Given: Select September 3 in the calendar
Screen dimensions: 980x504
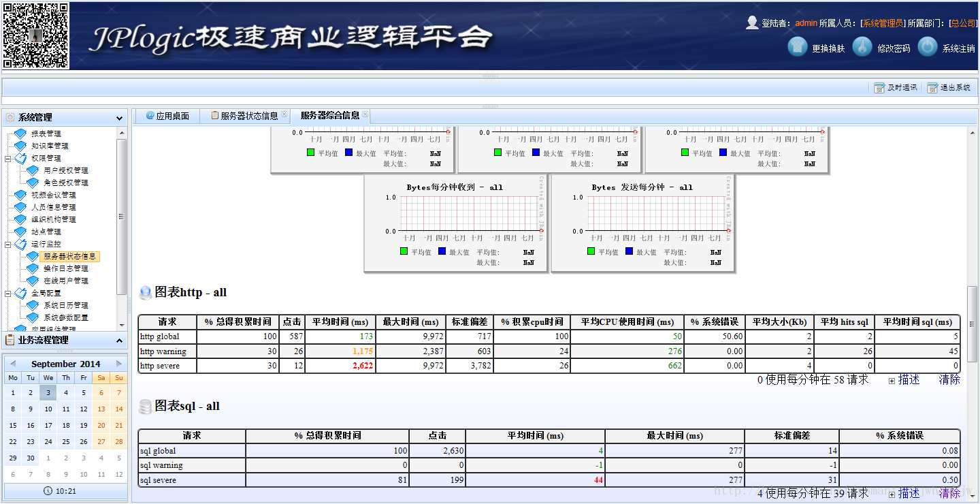Looking at the screenshot, I should coord(48,392).
